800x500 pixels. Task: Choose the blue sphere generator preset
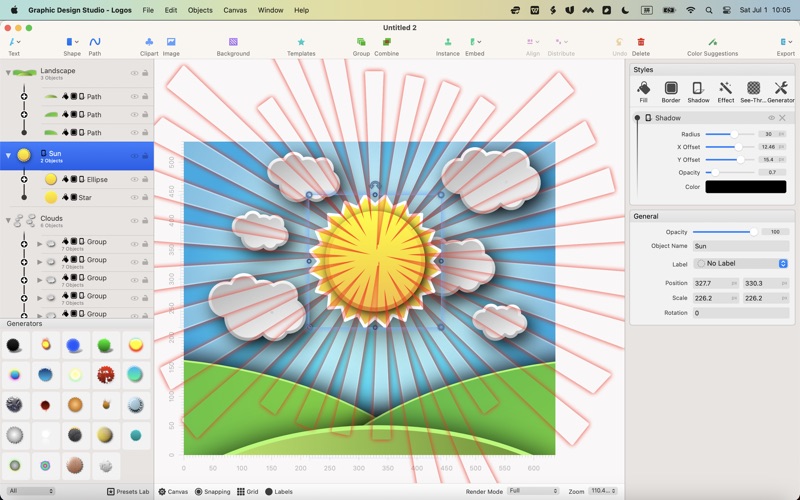click(x=73, y=345)
